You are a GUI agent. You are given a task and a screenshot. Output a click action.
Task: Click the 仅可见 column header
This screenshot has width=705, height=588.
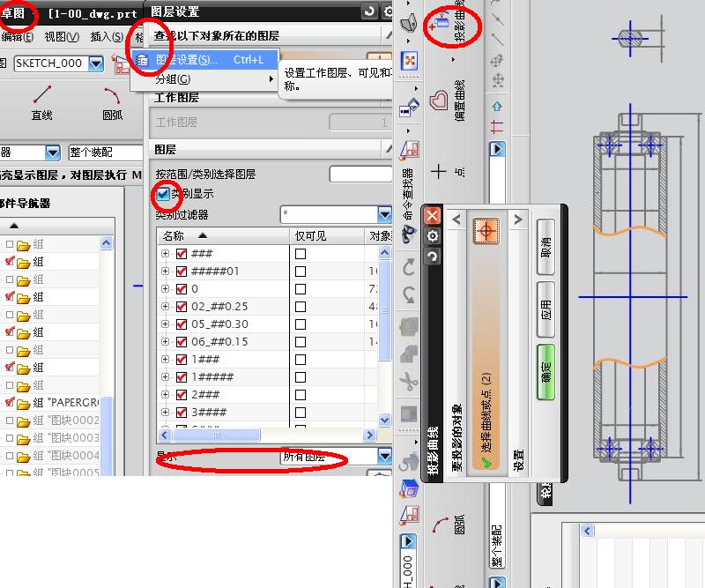click(327, 235)
